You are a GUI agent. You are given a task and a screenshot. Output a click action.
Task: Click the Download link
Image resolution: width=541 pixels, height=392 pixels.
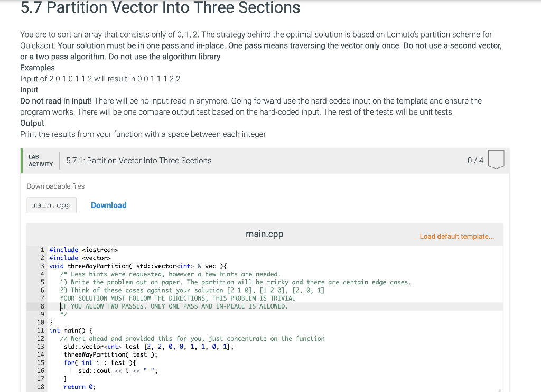[x=108, y=205]
